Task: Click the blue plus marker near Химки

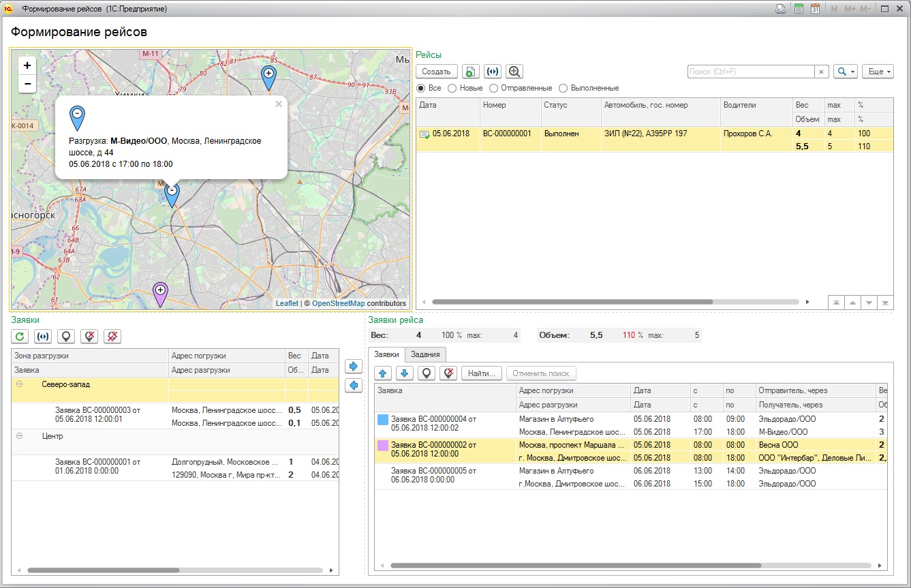Action: 269,78
